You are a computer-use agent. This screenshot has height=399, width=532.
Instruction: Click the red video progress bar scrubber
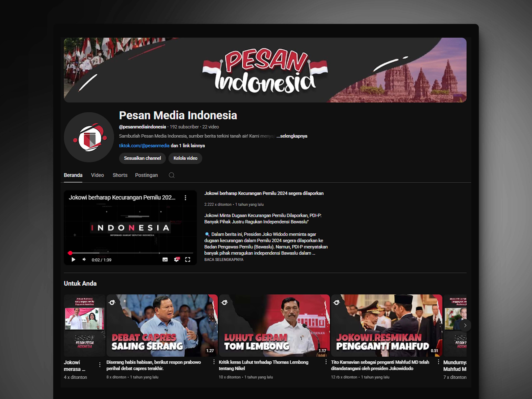click(x=70, y=253)
